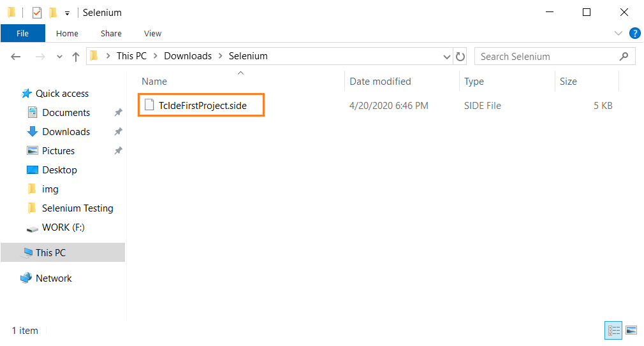Viewport: 644px width, 346px height.
Task: Switch to the details view layout
Action: pyautogui.click(x=613, y=331)
